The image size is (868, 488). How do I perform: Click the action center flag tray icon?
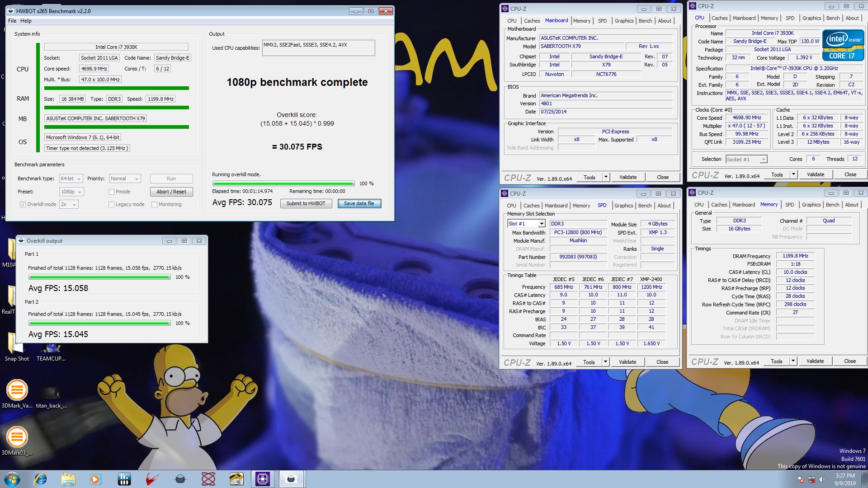point(801,479)
